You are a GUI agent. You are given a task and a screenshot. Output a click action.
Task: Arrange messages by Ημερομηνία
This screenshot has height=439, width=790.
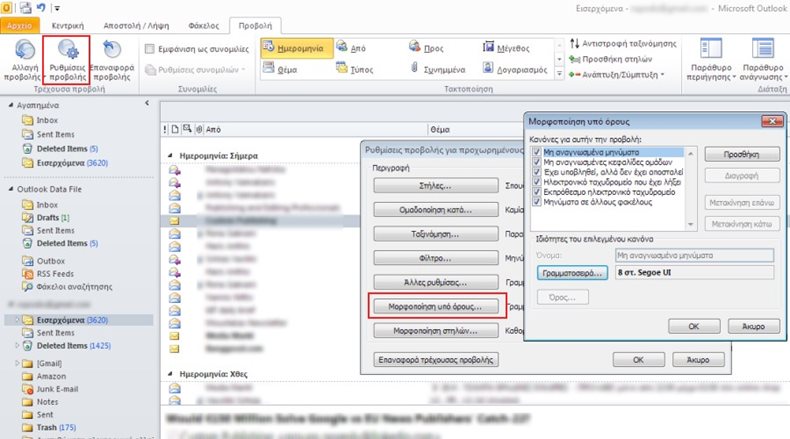pyautogui.click(x=297, y=48)
